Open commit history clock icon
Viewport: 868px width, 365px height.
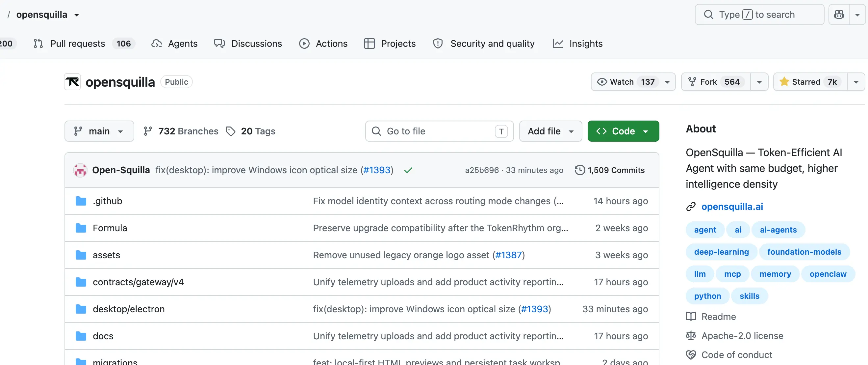[x=579, y=170]
